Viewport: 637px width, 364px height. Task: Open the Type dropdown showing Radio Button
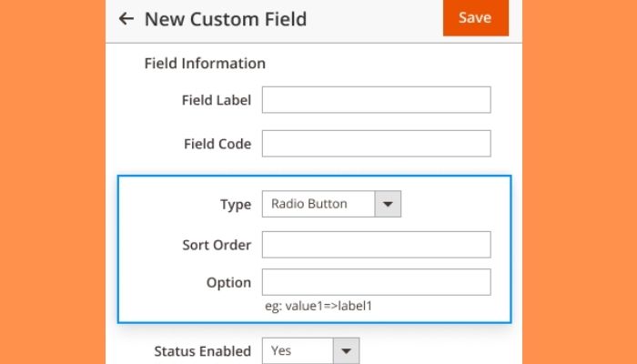tap(319, 204)
